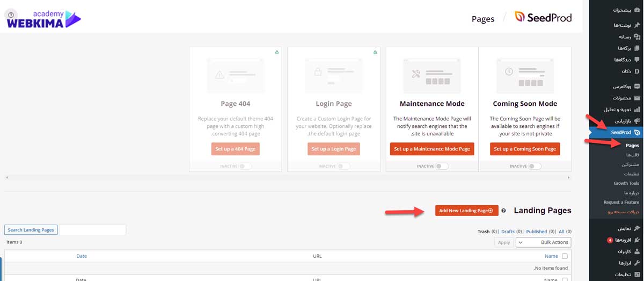Open the Dashboard (پیشخوان) menu icon
The width and height of the screenshot is (644, 281).
636,10
